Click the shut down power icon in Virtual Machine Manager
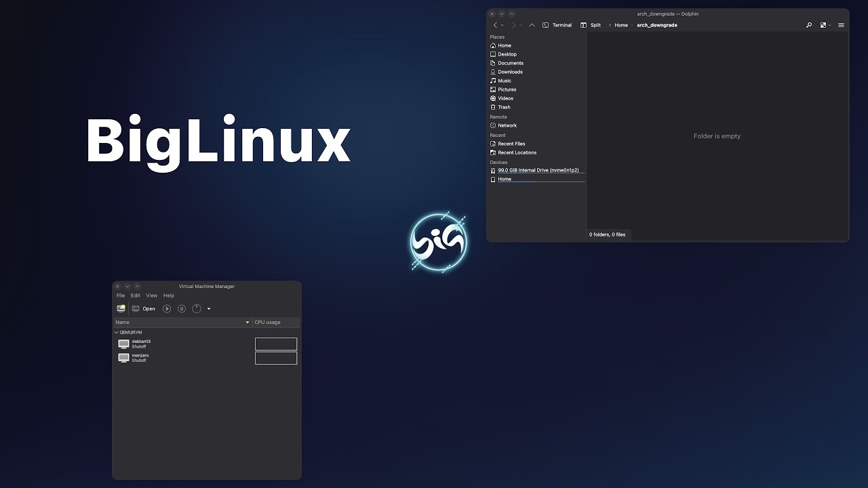The image size is (868, 488). [x=197, y=308]
